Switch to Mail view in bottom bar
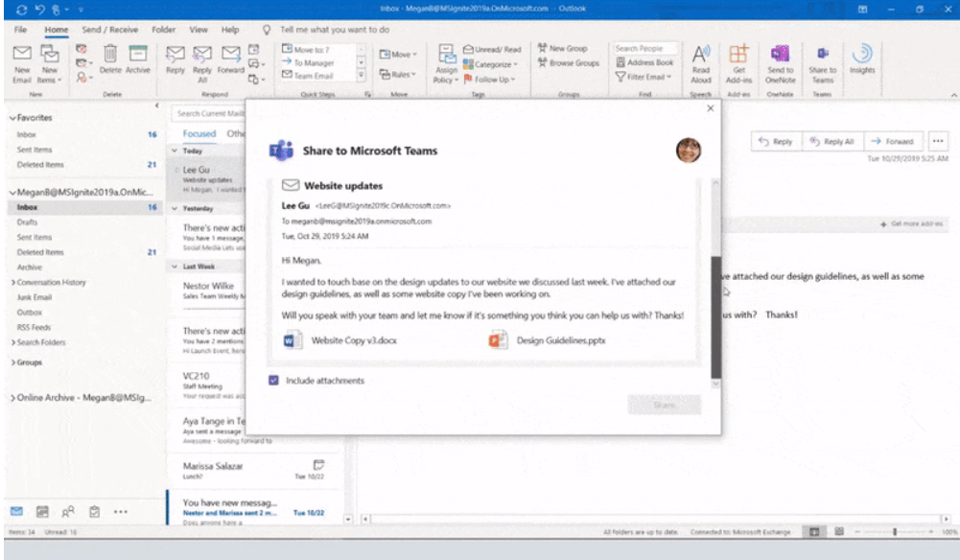 [x=16, y=512]
